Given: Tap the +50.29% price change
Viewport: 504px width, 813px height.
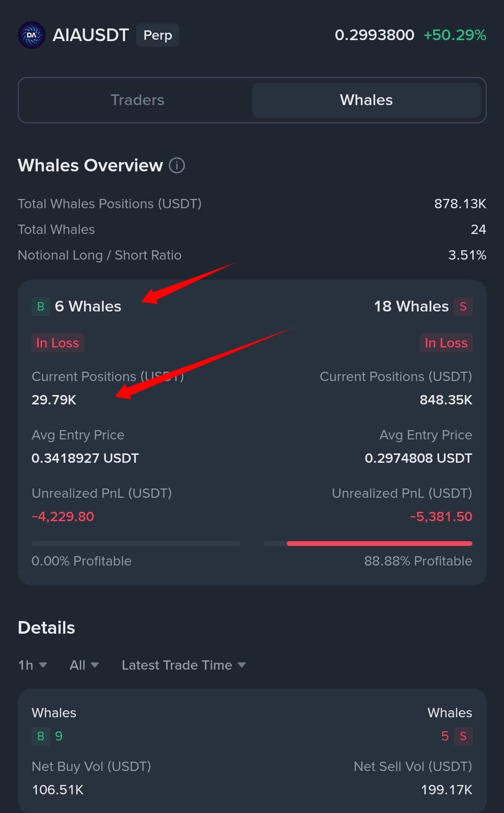Looking at the screenshot, I should [x=455, y=35].
